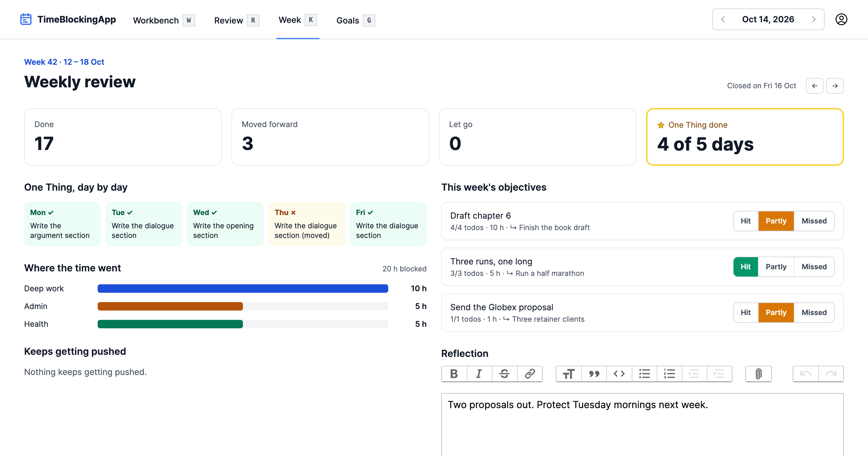Switch to the Workbench tab
868x456 pixels.
point(164,20)
